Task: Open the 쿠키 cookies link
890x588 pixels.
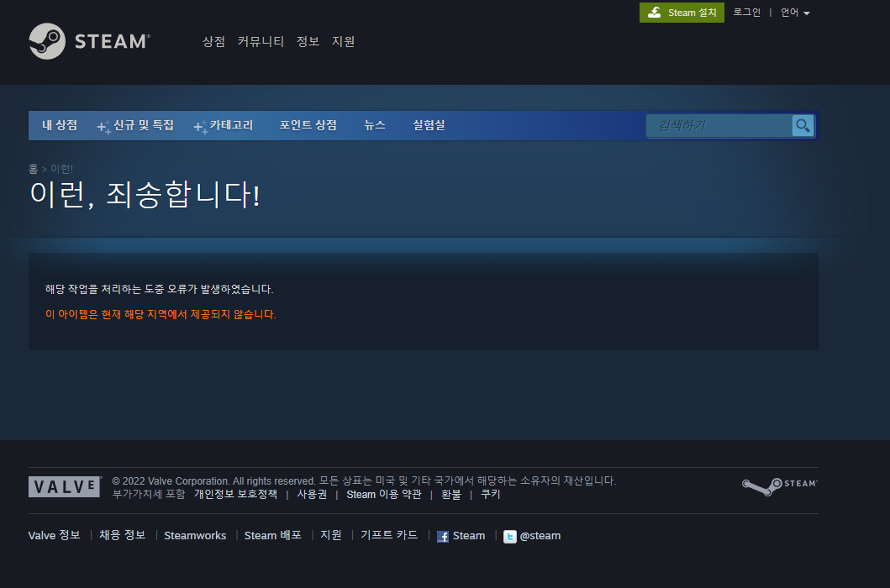Action: 490,495
